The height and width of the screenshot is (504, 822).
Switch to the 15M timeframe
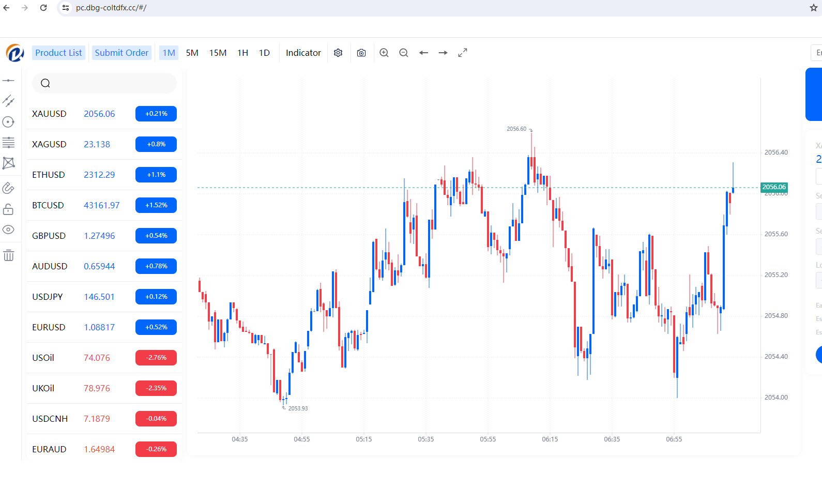tap(218, 53)
